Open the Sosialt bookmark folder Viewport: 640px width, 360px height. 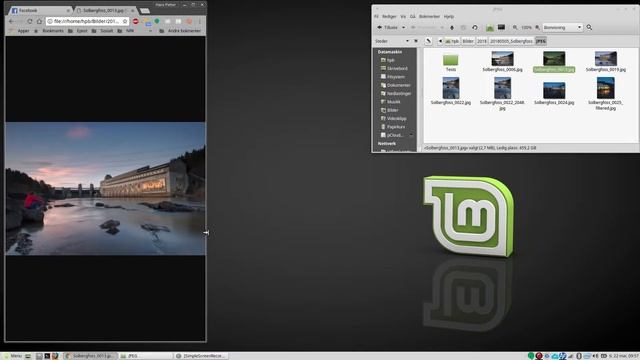pos(102,31)
